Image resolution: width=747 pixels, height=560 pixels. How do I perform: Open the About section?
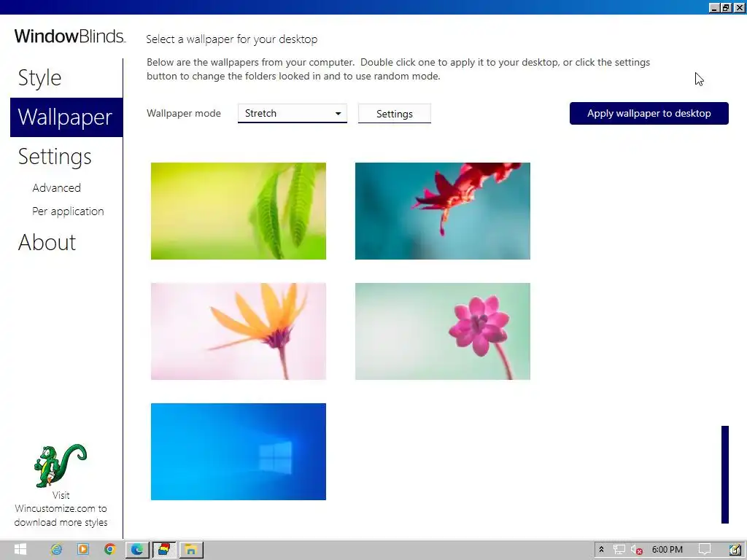click(x=47, y=242)
